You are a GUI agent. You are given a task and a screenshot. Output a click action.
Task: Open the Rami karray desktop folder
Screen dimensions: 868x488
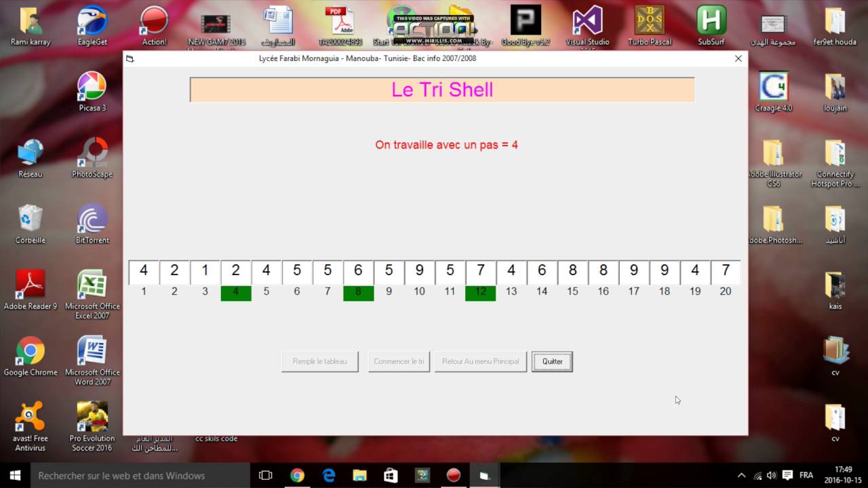tap(31, 27)
